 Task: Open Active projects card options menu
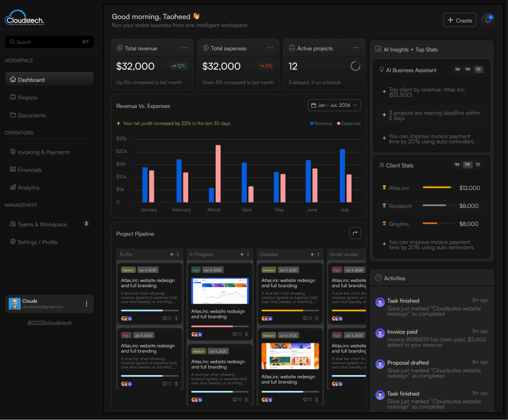356,48
